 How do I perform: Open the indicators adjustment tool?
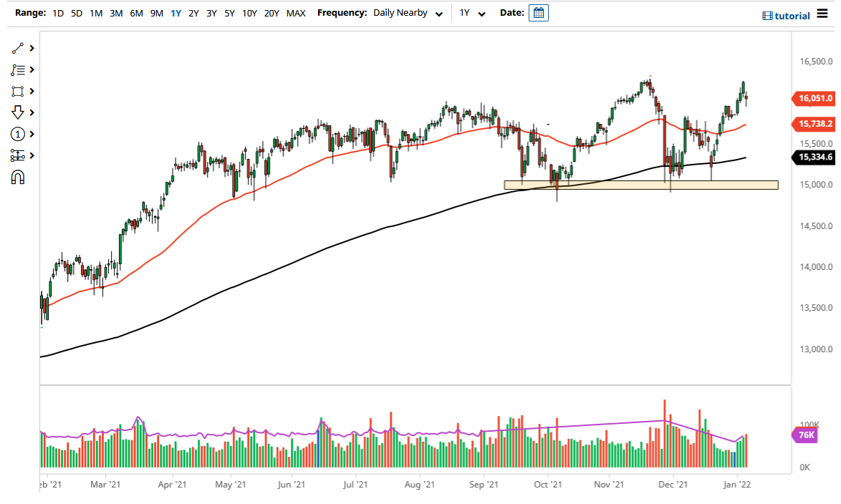tap(17, 155)
